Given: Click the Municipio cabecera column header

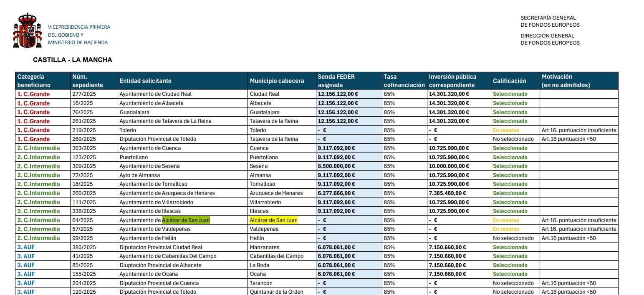Looking at the screenshot, I should point(277,81).
